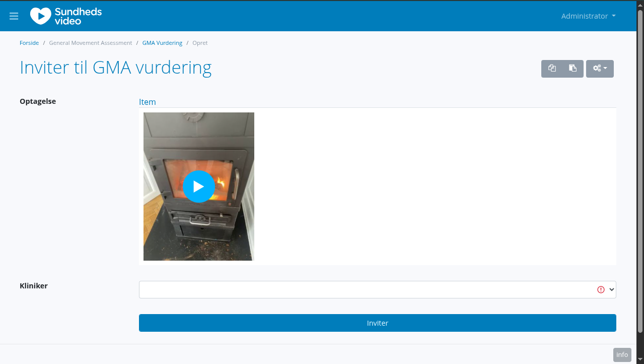Click the Item link above video
This screenshot has width=644, height=364.
click(x=148, y=102)
